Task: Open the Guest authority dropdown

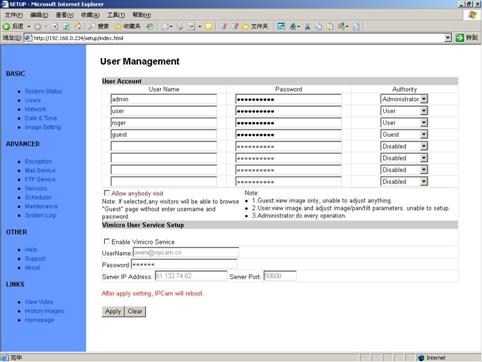Action: 424,134
